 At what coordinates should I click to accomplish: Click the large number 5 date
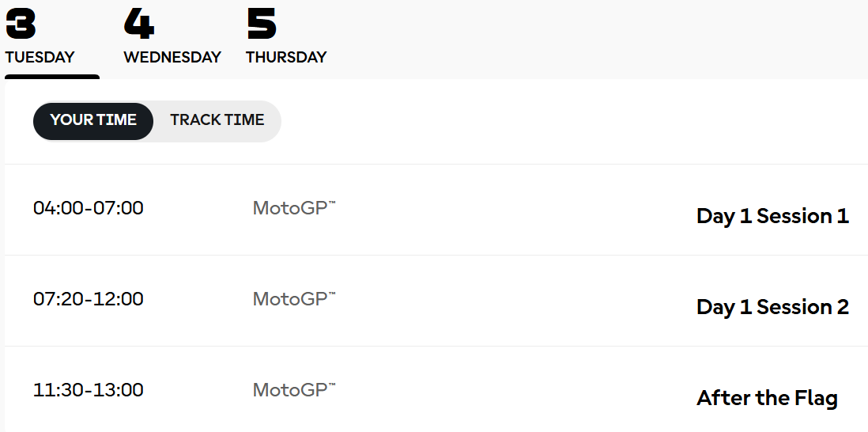point(262,24)
